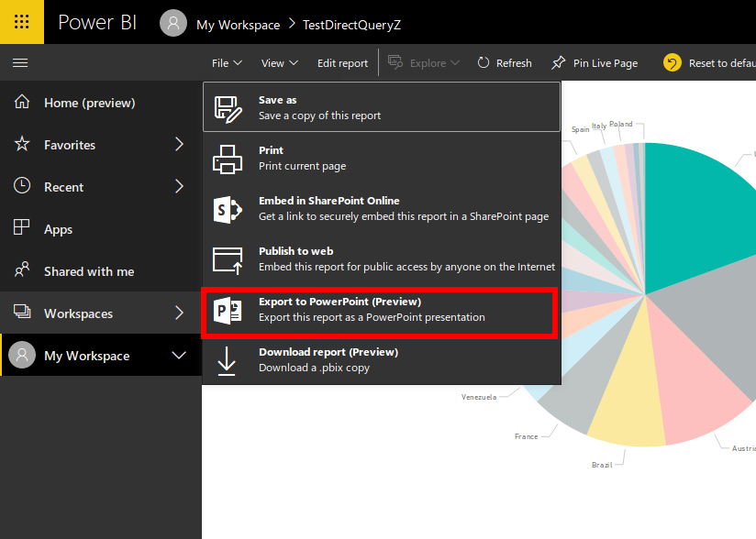Collapse the My Workspace chevron
Viewport: 756px width, 539px height.
pos(179,356)
